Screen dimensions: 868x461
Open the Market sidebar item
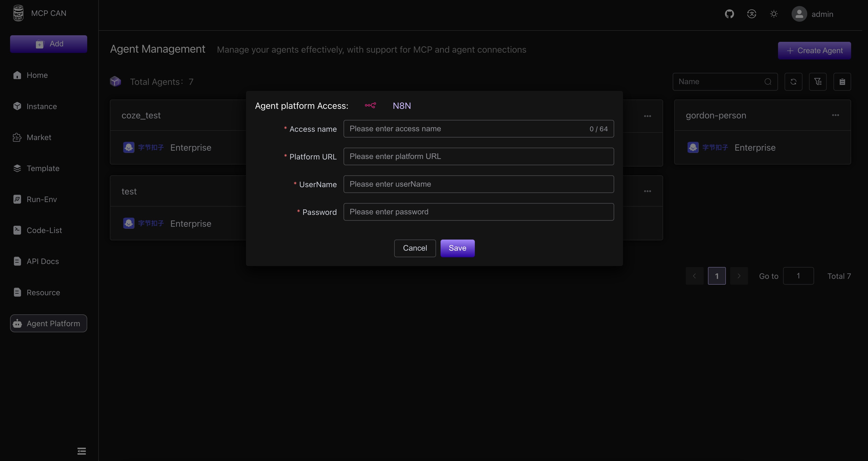pyautogui.click(x=39, y=137)
